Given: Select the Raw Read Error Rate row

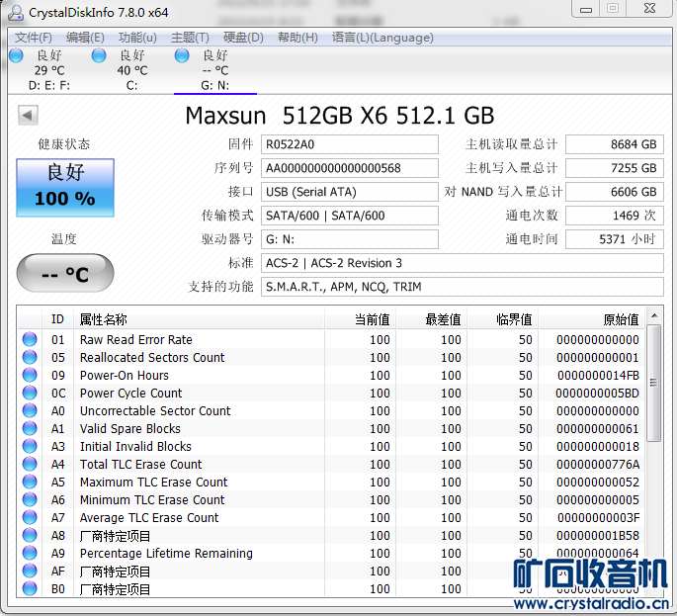Looking at the screenshot, I should click(x=331, y=339).
